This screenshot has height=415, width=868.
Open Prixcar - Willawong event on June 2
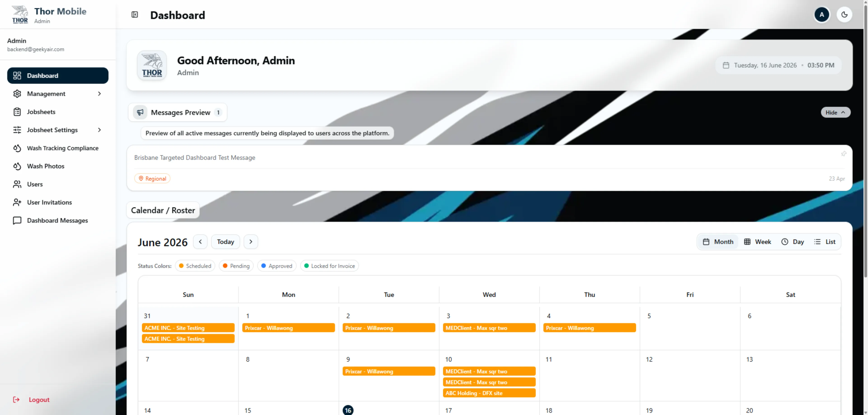(x=389, y=328)
